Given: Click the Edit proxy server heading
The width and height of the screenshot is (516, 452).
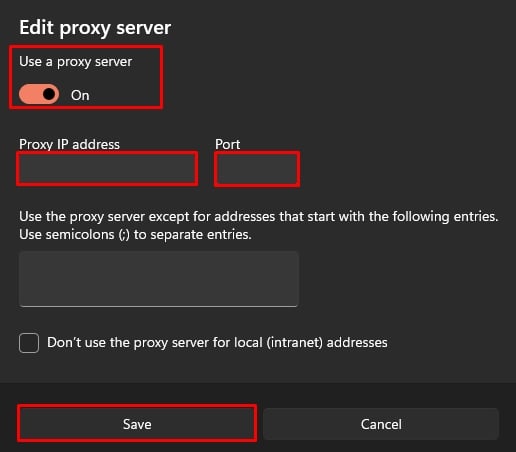Looking at the screenshot, I should [x=95, y=27].
